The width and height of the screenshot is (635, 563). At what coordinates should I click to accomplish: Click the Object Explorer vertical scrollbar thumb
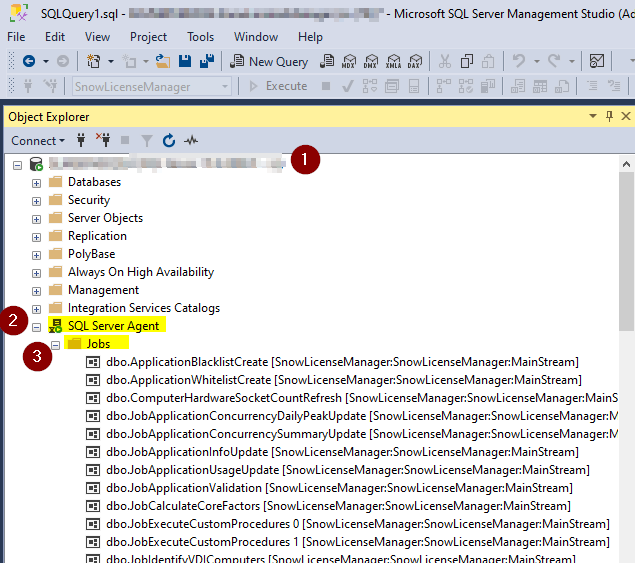[x=626, y=252]
